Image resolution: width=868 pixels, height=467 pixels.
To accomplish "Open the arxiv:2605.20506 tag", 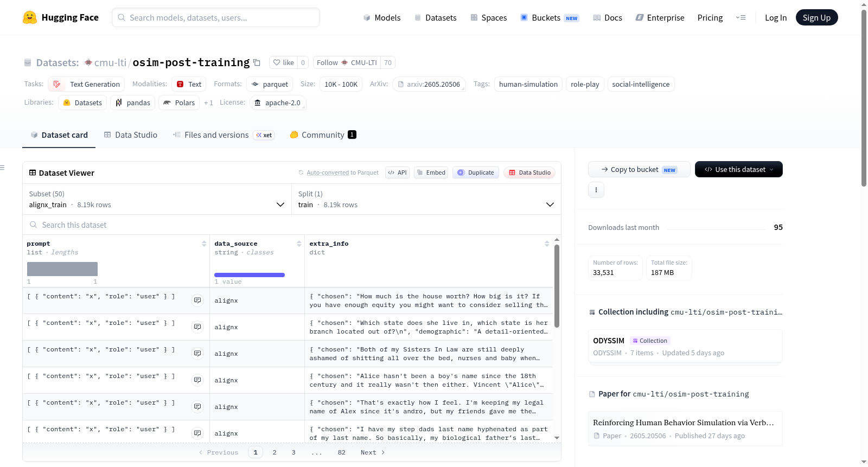I will (429, 84).
